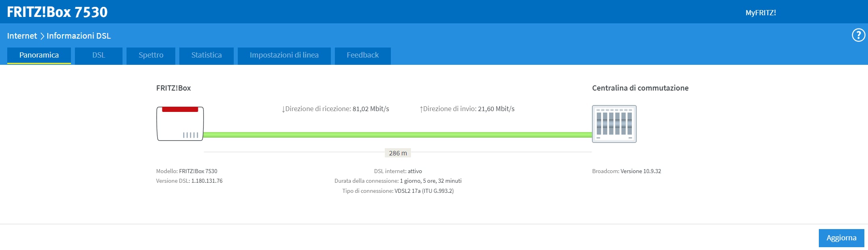The width and height of the screenshot is (868, 250).
Task: Click the Aggiorna button
Action: pyautogui.click(x=841, y=238)
